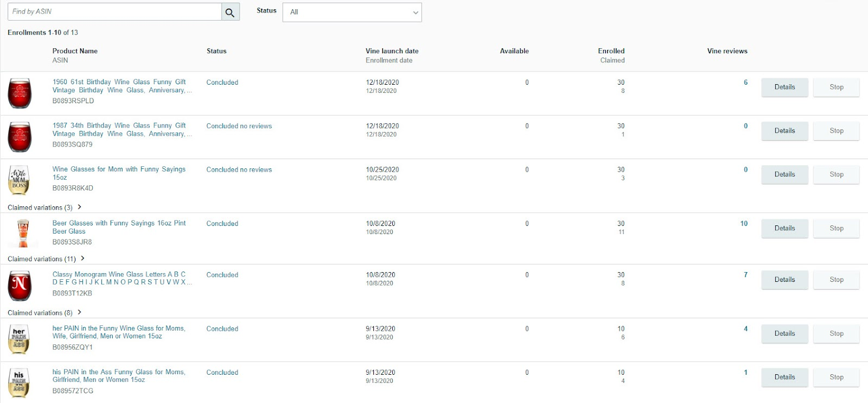The height and width of the screenshot is (403, 868).
Task: Click the magnifying glass search icon
Action: click(230, 12)
